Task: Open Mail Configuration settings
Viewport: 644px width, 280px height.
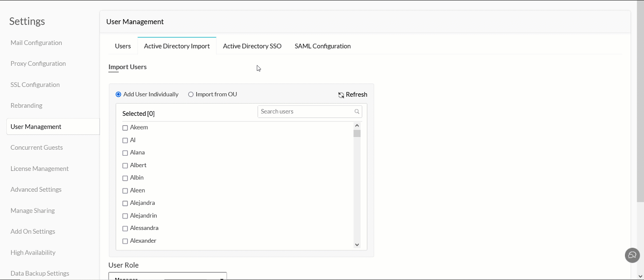Action: point(36,43)
